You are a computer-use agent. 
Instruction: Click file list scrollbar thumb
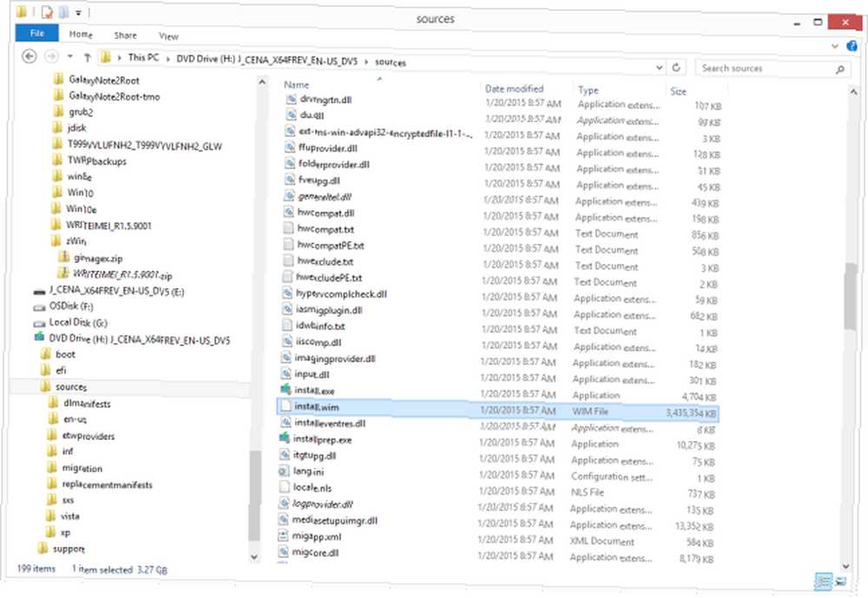tap(851, 296)
